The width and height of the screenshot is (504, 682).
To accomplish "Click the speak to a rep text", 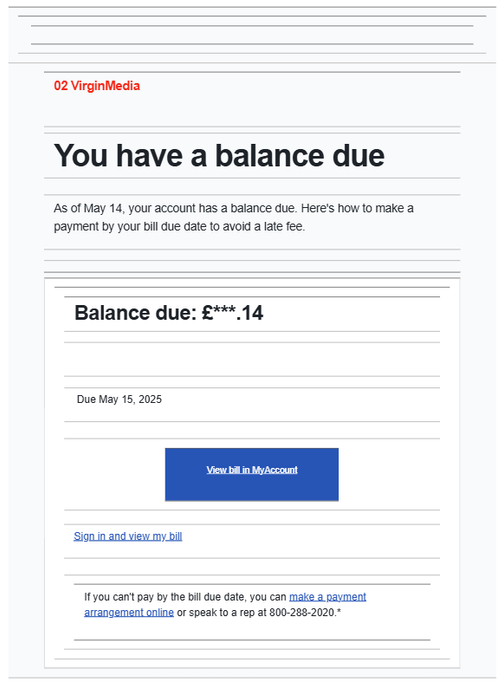I will (221, 612).
